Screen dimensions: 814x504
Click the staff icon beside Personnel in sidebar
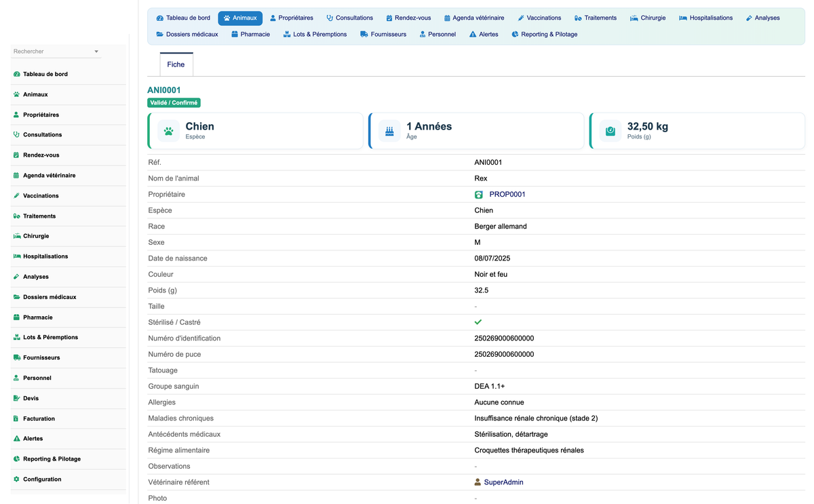(x=16, y=378)
